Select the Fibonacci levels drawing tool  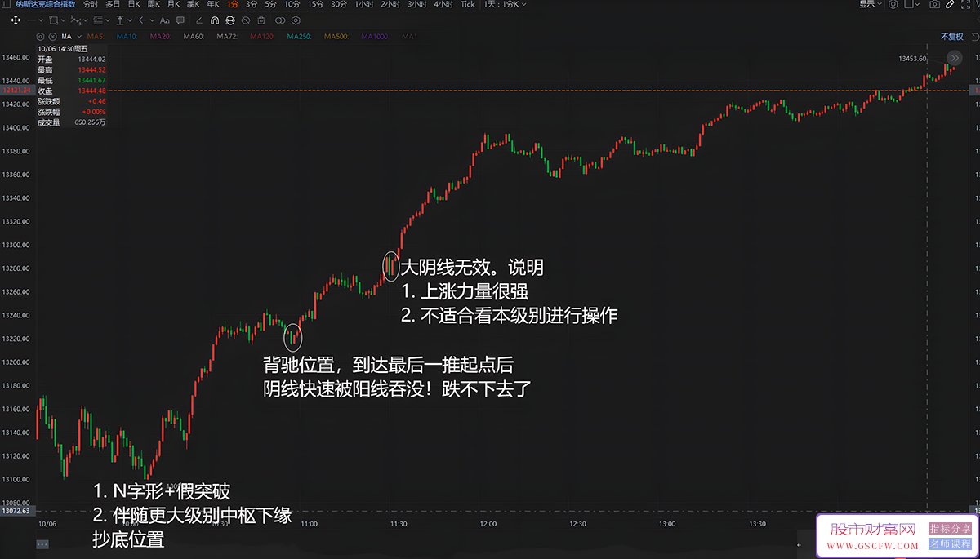(98, 20)
